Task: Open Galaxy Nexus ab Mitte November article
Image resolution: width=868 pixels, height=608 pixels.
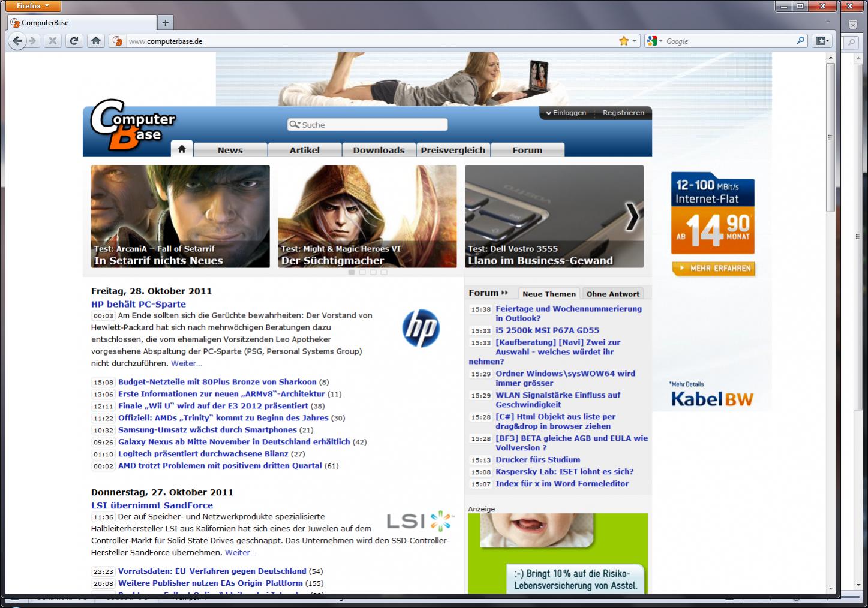Action: (x=234, y=442)
